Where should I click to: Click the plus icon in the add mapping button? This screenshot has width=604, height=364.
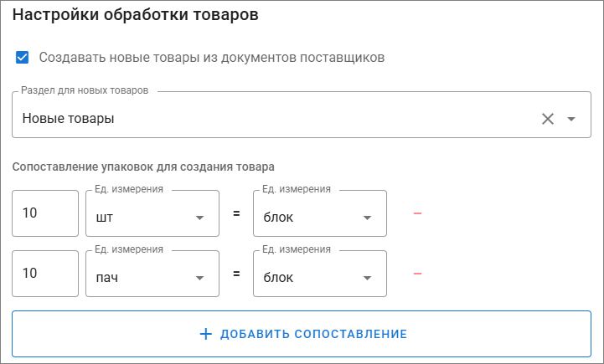click(x=206, y=335)
